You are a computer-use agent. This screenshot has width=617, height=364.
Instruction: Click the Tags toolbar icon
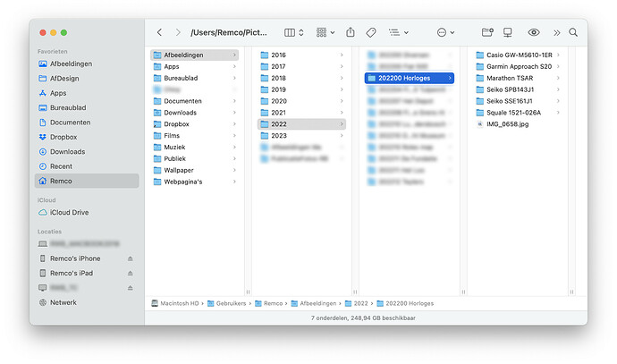(371, 32)
